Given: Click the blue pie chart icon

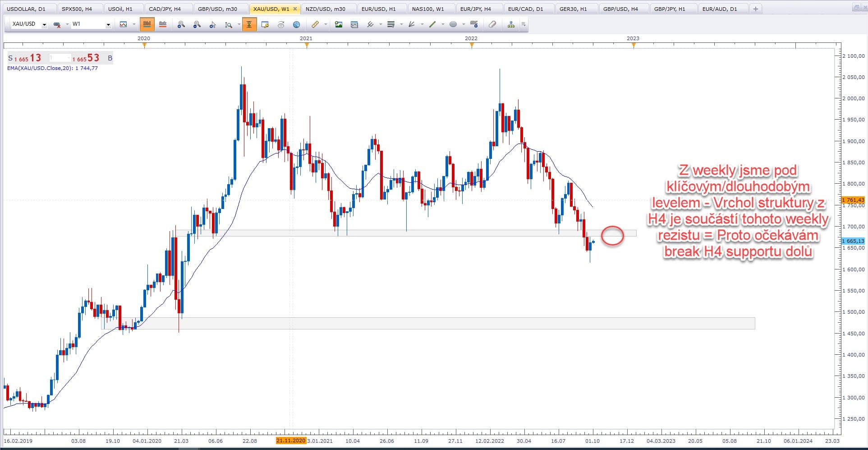Looking at the screenshot, I should (296, 24).
